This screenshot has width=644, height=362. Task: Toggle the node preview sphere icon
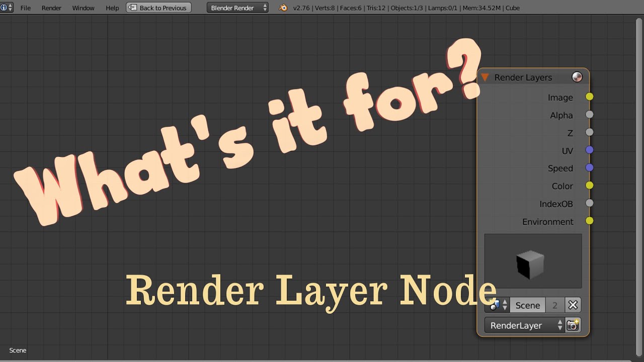577,77
